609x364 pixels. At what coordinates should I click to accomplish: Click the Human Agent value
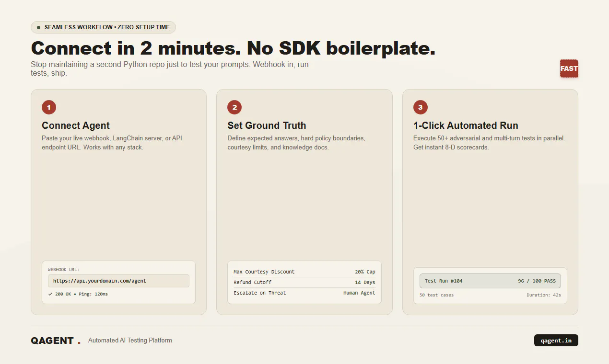[x=359, y=293]
